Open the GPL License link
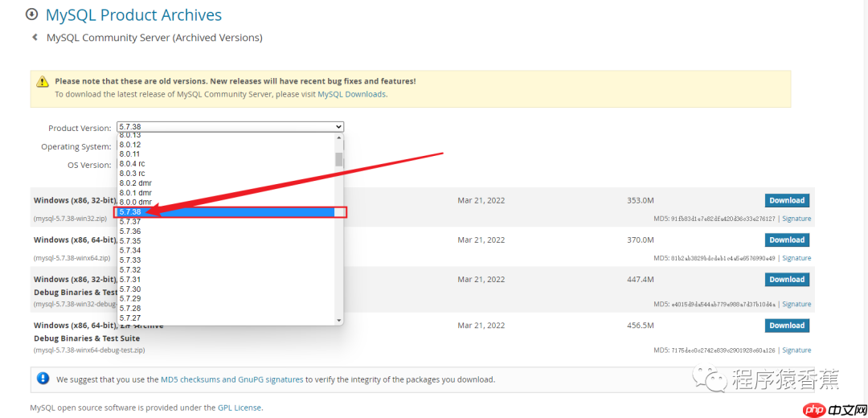 pos(240,408)
